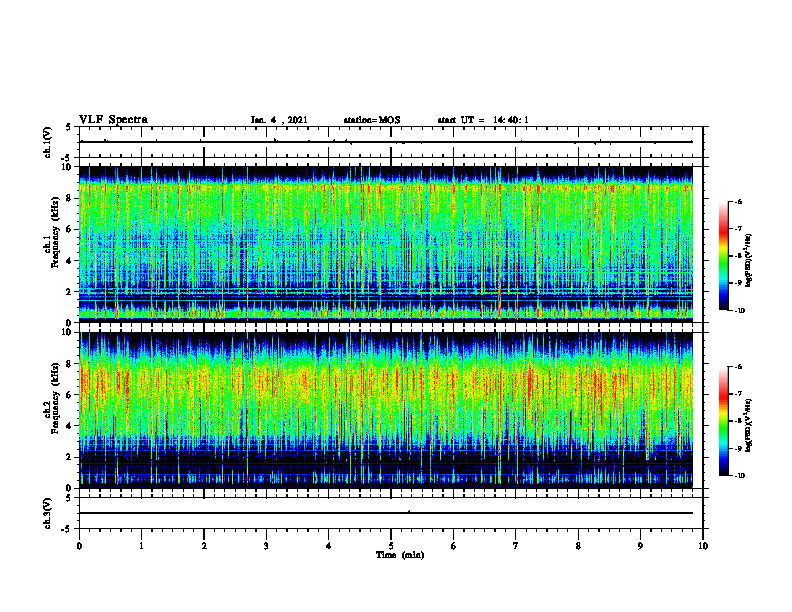Click the ch.3 voltage waveform trace
792x612 pixels.
click(386, 513)
